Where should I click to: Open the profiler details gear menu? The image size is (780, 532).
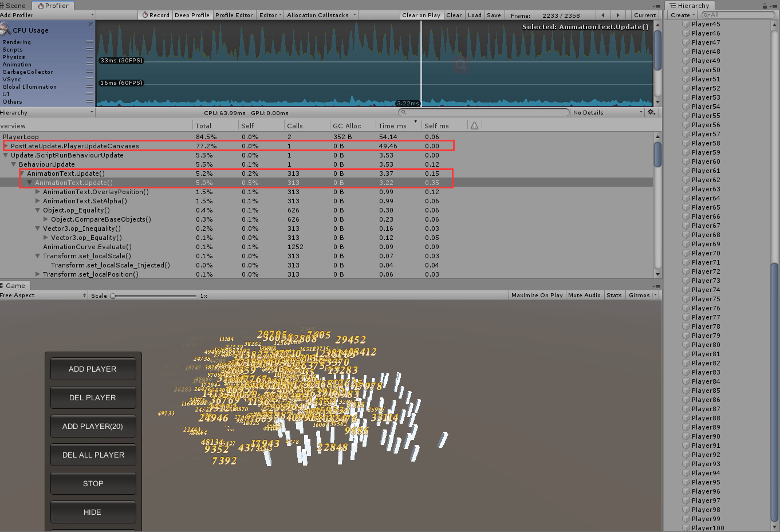(652, 112)
